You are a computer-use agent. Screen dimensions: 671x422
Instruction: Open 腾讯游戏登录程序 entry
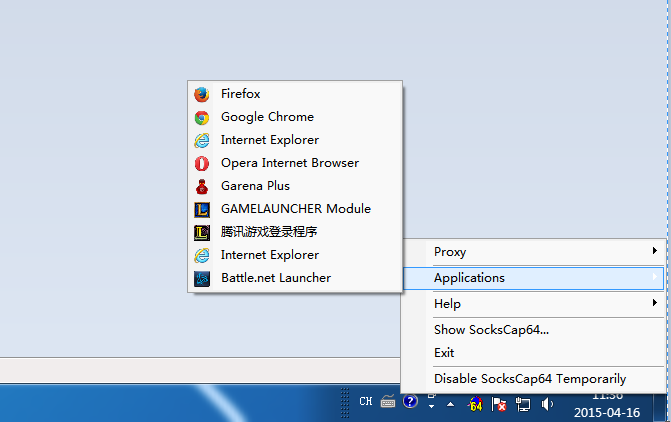coord(295,232)
